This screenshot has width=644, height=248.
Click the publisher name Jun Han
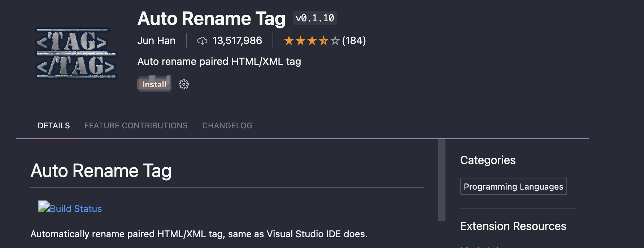156,41
